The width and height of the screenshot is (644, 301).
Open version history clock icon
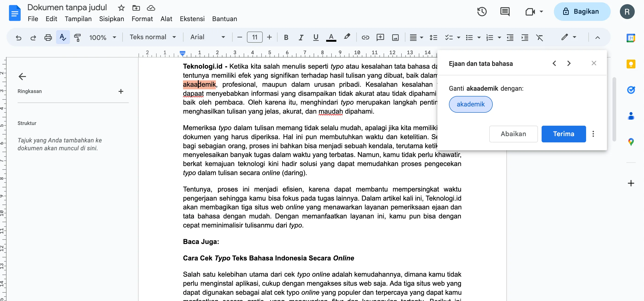coord(482,12)
